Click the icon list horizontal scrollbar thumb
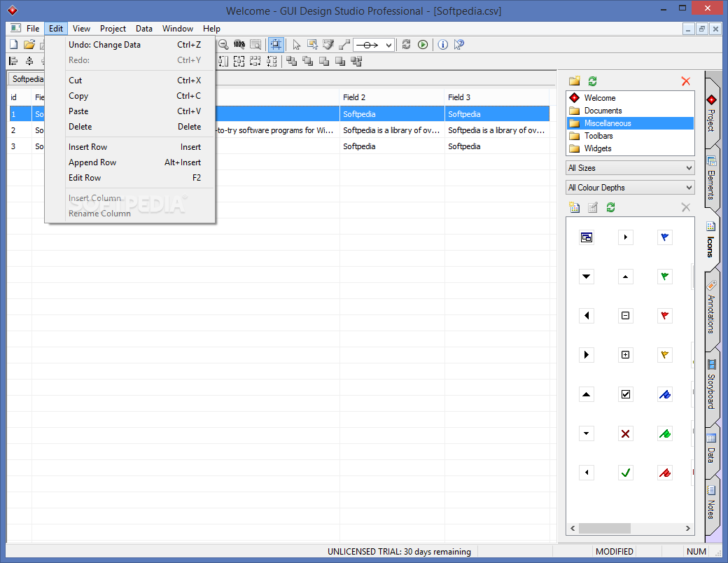Screen dimensions: 728x563 [x=605, y=528]
